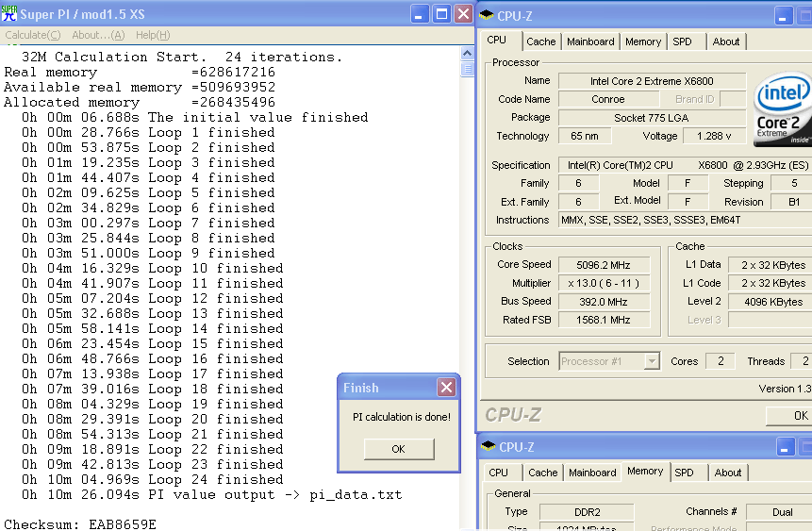Viewport: 812px width, 531px height.
Task: Open the About menu in Super PI
Action: pos(98,35)
